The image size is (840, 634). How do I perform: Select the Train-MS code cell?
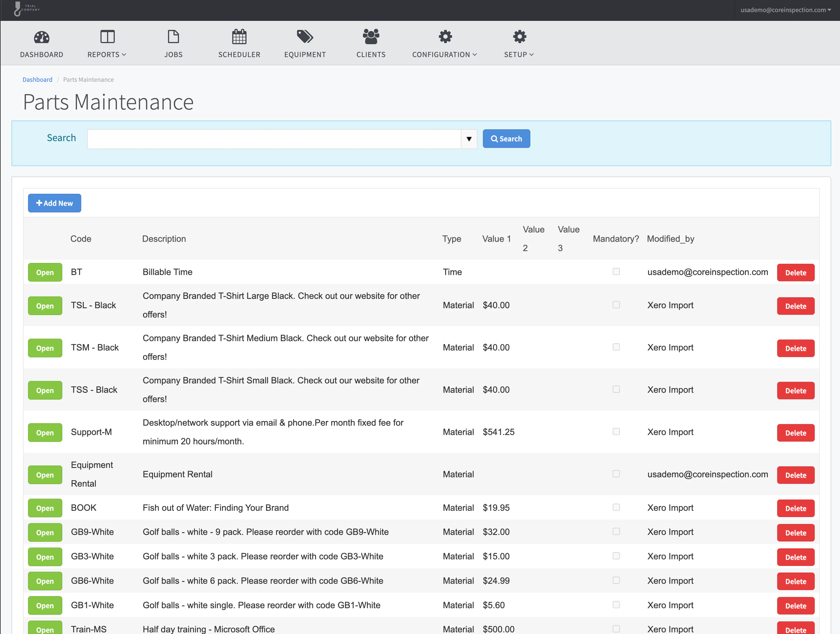click(88, 629)
